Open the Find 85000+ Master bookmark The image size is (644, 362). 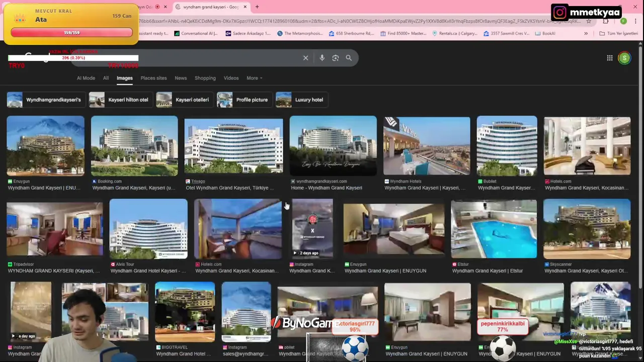point(404,33)
